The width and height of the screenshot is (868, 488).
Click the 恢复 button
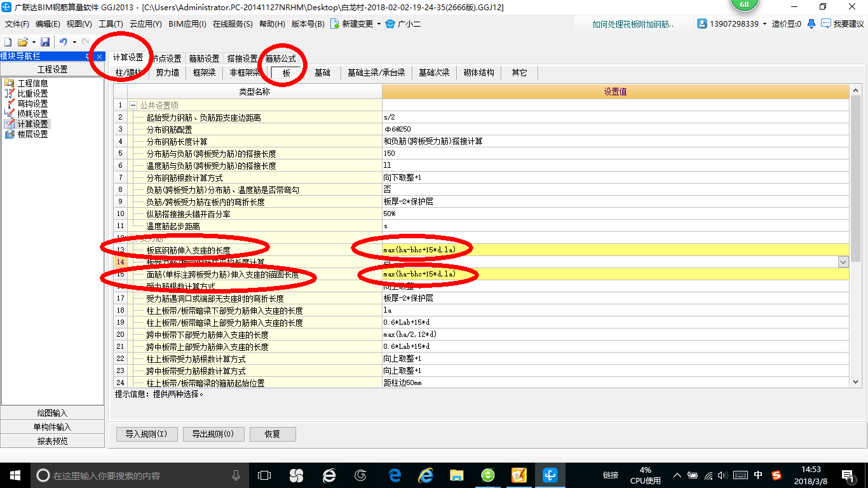tap(273, 435)
